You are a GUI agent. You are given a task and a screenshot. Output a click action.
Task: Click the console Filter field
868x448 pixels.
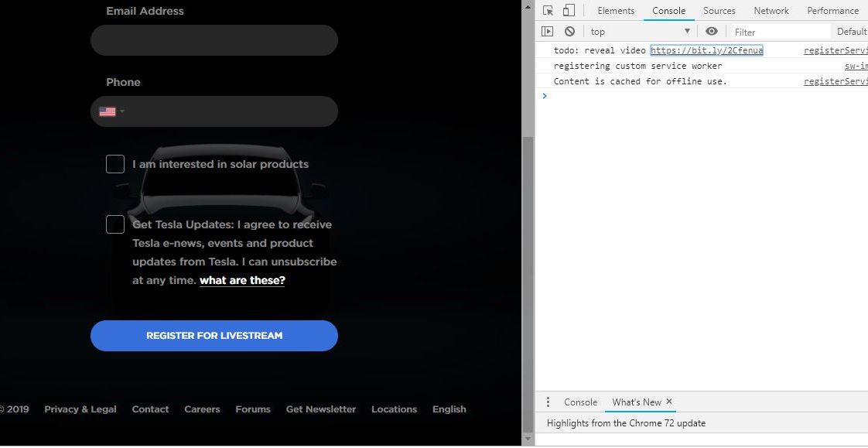pos(781,32)
